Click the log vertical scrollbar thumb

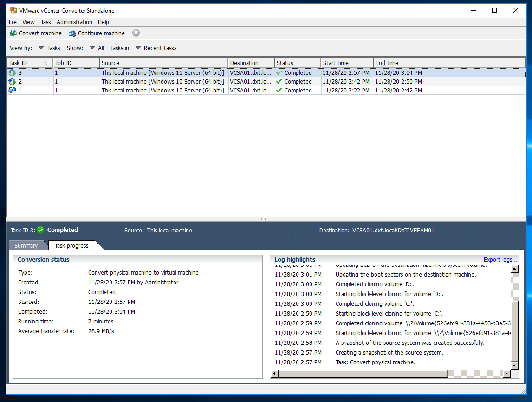click(x=514, y=331)
